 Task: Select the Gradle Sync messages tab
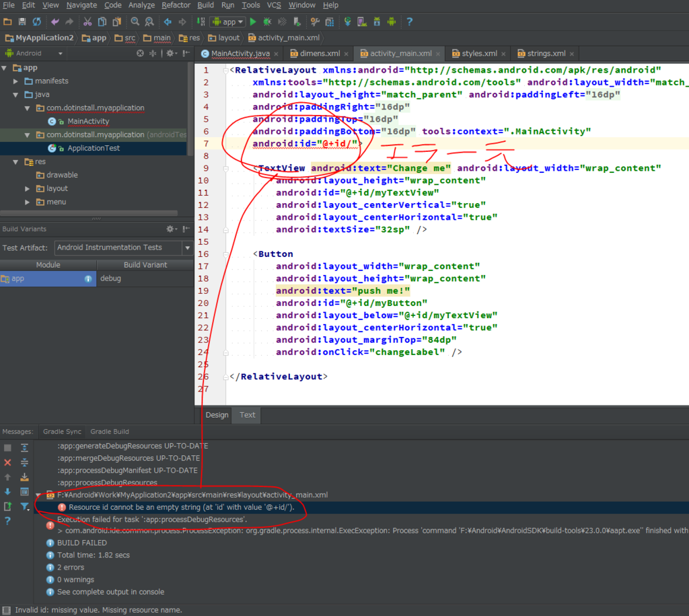point(62,432)
